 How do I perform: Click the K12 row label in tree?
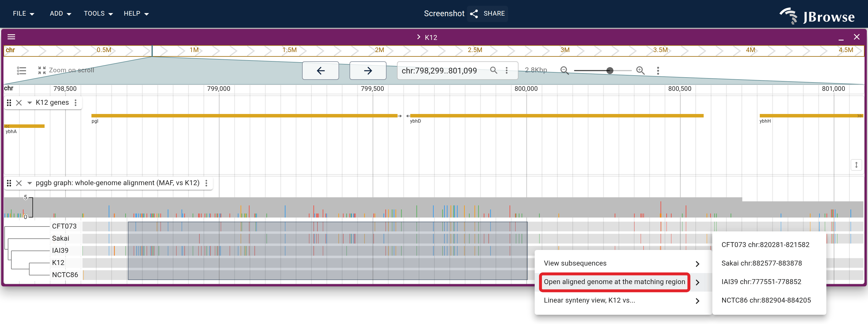point(58,263)
